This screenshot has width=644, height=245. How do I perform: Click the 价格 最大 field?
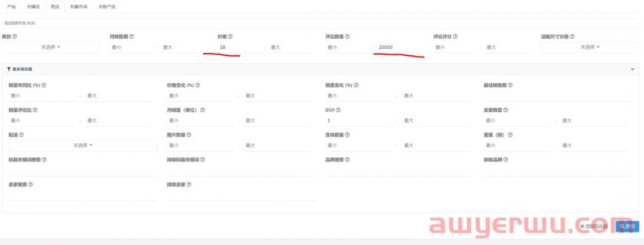click(291, 47)
